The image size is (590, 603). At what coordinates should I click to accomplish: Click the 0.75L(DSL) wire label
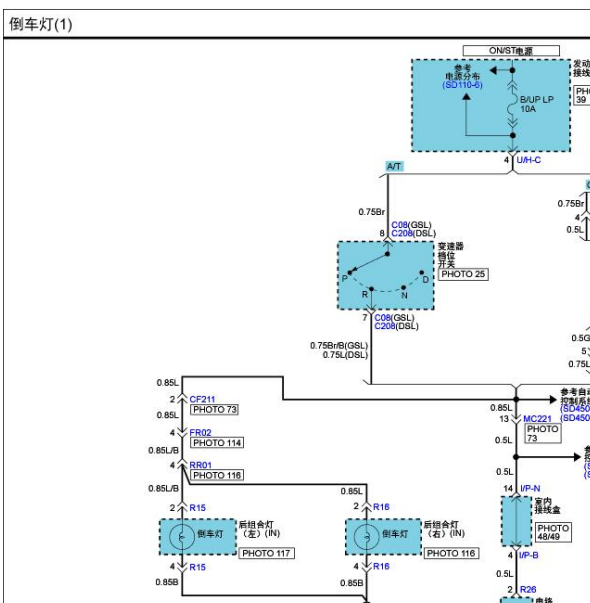click(x=345, y=355)
